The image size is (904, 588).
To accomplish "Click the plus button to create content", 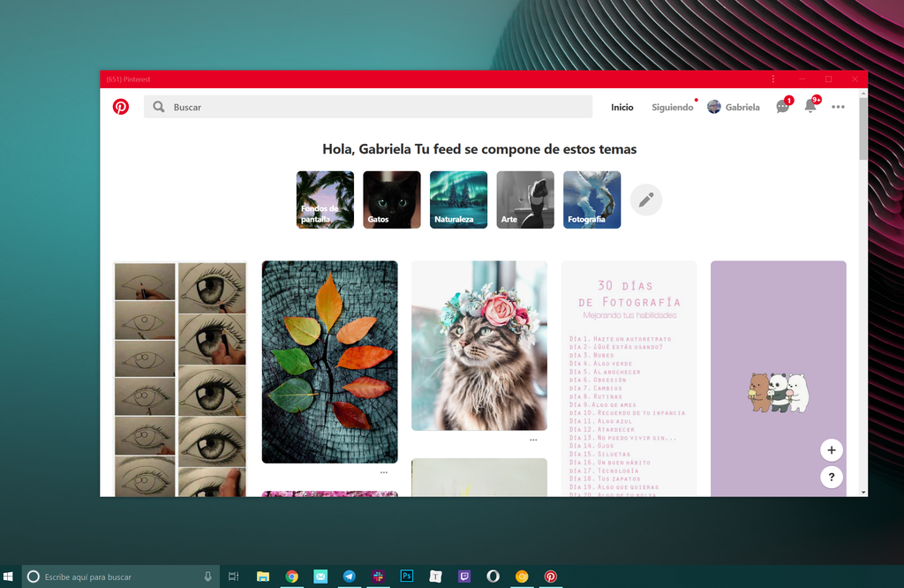I will [x=831, y=449].
